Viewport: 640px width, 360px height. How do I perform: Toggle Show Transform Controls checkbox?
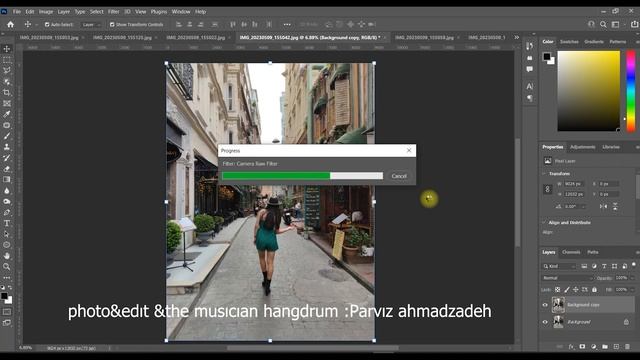[112, 24]
